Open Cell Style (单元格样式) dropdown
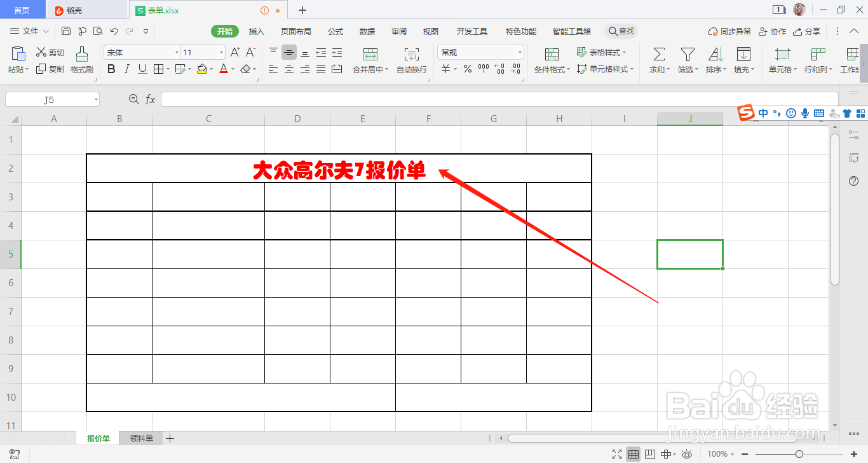This screenshot has height=463, width=868. [605, 69]
